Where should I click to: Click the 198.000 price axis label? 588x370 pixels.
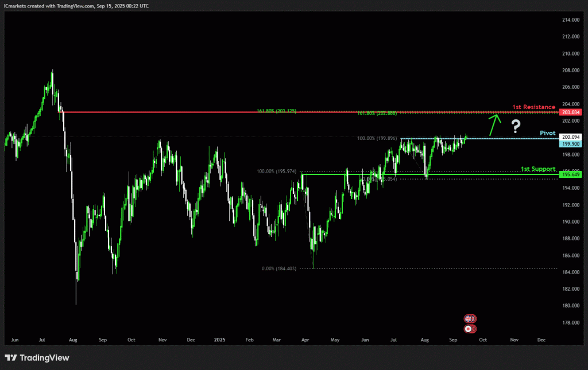point(571,155)
